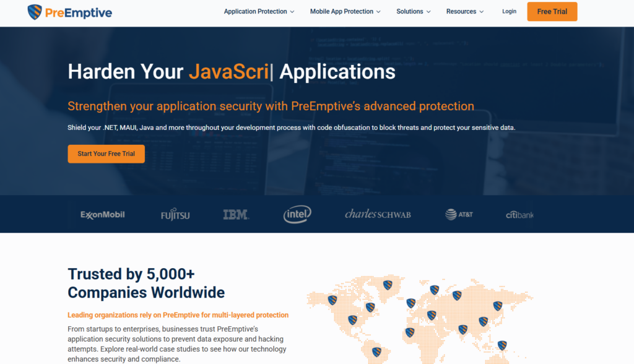Expand the Application Protection menu
Viewport: 634px width, 364px height.
click(259, 12)
